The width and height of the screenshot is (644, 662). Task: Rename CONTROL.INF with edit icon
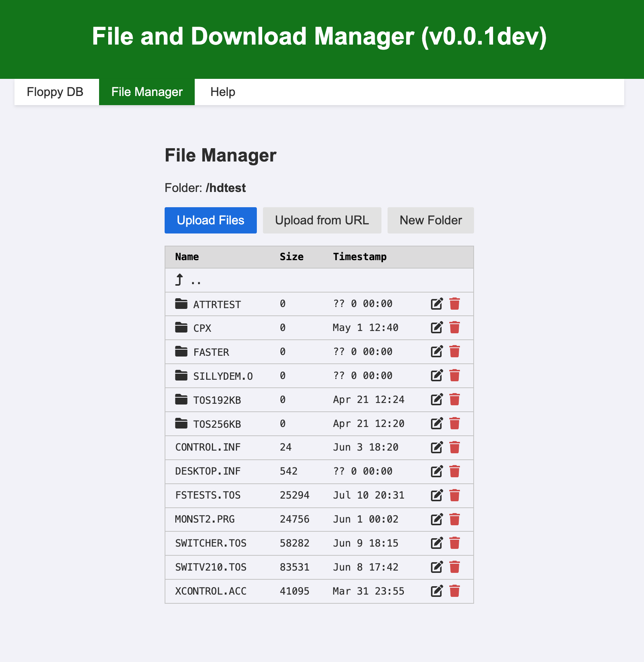[437, 447]
